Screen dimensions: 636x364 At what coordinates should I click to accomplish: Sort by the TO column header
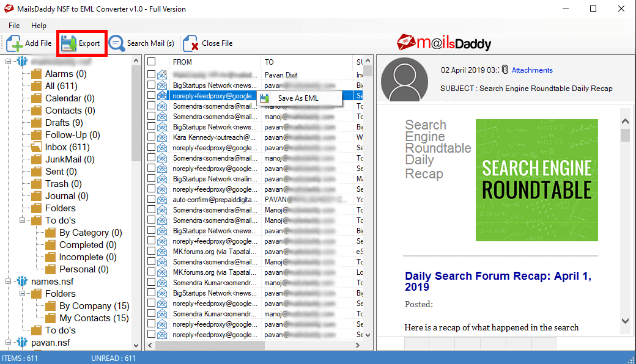(x=306, y=62)
